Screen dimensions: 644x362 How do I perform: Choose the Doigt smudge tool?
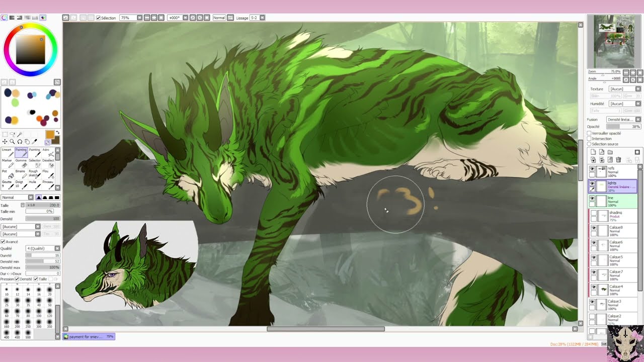pos(21,185)
